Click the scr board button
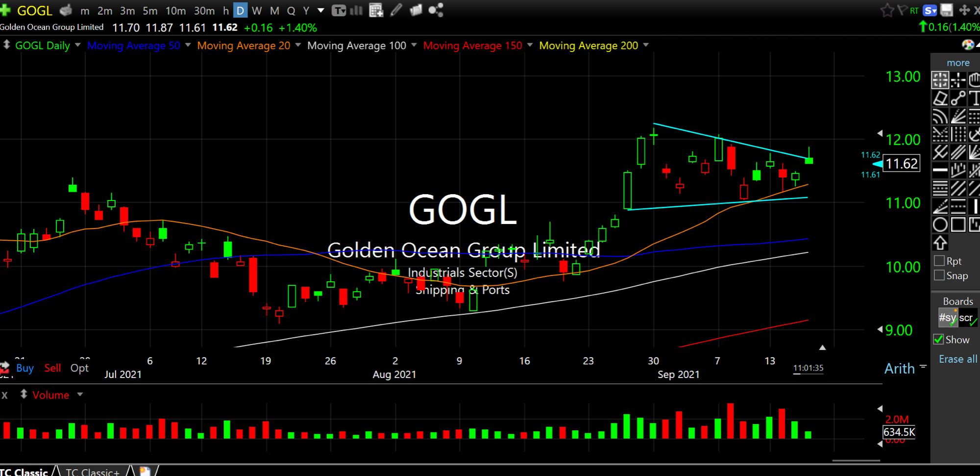 [967, 318]
